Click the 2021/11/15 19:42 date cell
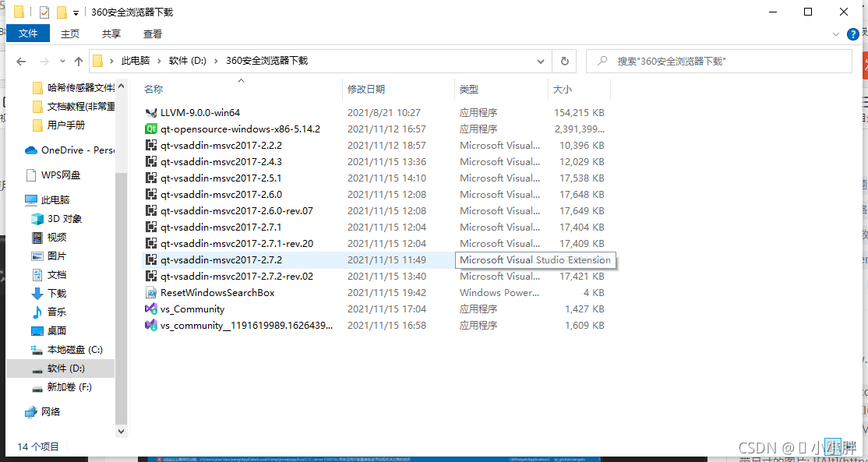 (x=387, y=293)
